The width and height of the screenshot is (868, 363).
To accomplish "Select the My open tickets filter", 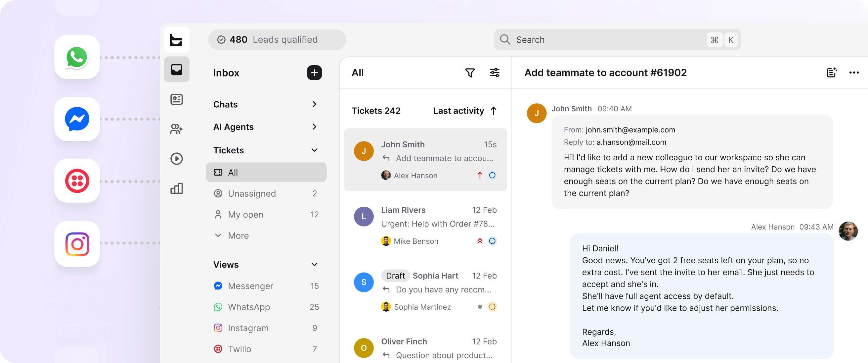I will point(266,215).
